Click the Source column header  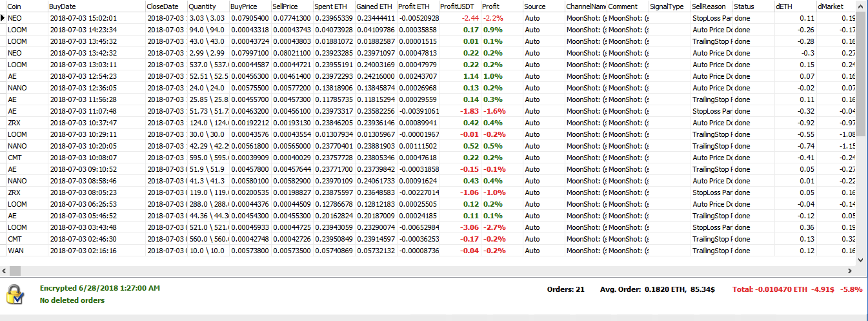(x=543, y=6)
